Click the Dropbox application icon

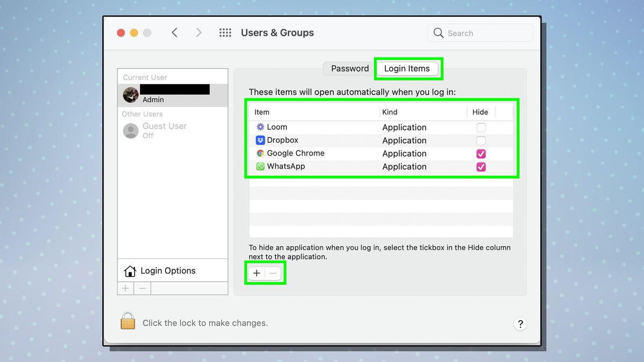point(260,140)
